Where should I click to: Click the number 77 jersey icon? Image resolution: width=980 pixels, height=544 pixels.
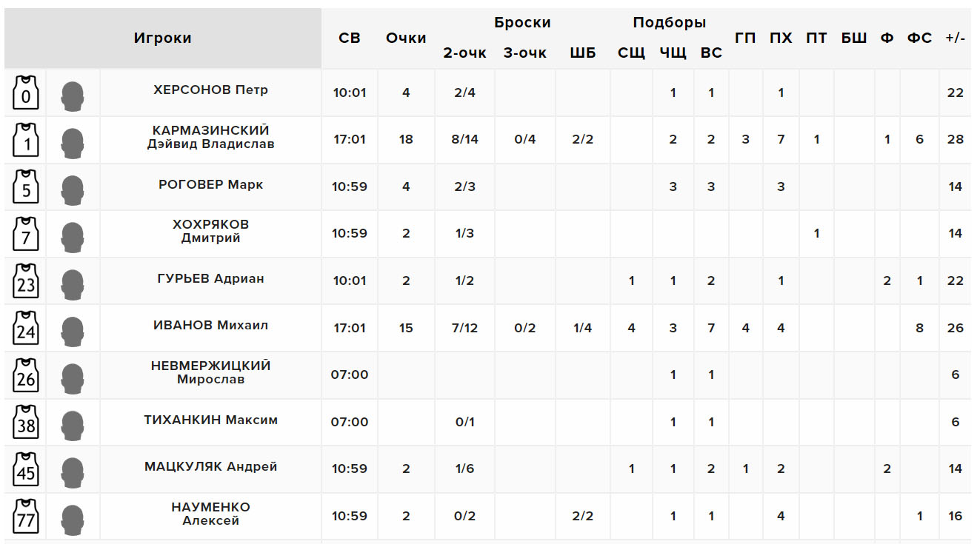(26, 516)
